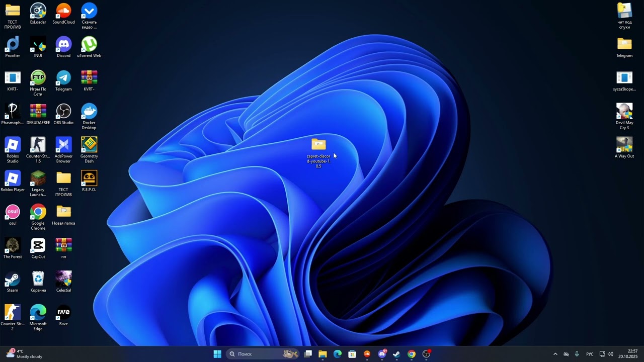Select the пп archive on the desktop
The width and height of the screenshot is (644, 362).
tap(63, 248)
